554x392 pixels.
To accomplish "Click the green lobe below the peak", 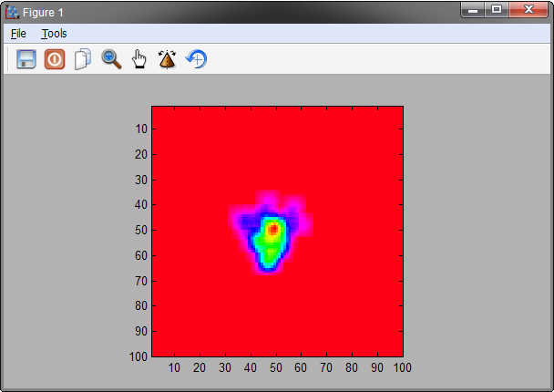I will point(270,254).
